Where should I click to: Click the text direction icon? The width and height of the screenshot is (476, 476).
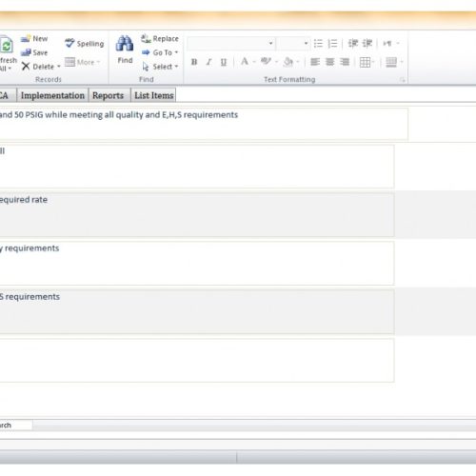[387, 43]
